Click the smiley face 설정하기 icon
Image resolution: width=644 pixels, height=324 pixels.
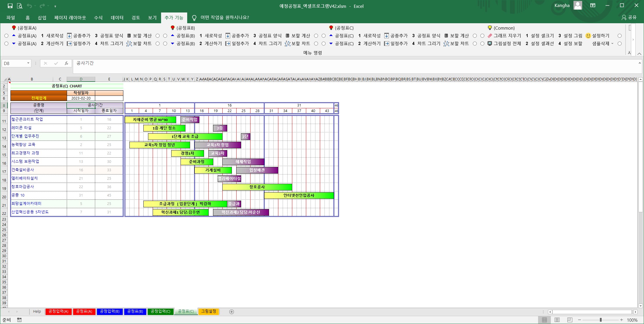coord(588,36)
